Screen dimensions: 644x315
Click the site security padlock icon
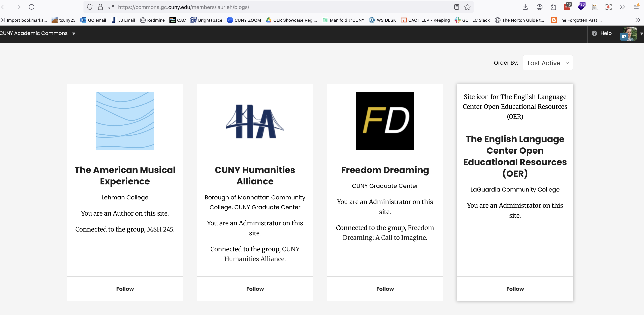click(x=100, y=7)
